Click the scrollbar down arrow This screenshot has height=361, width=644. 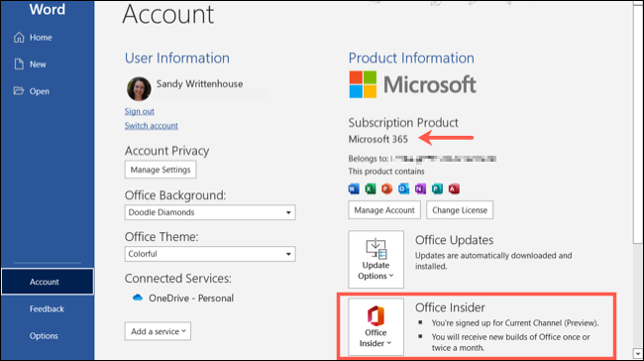pyautogui.click(x=638, y=353)
